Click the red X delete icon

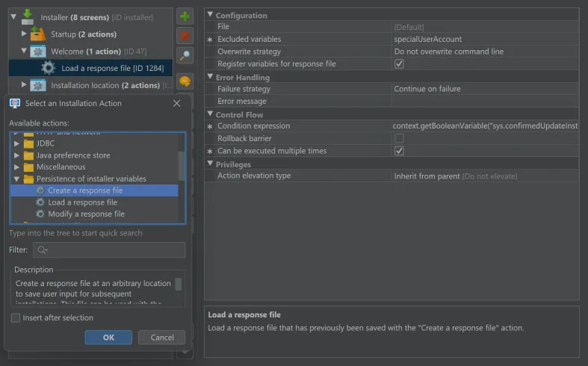[x=185, y=36]
